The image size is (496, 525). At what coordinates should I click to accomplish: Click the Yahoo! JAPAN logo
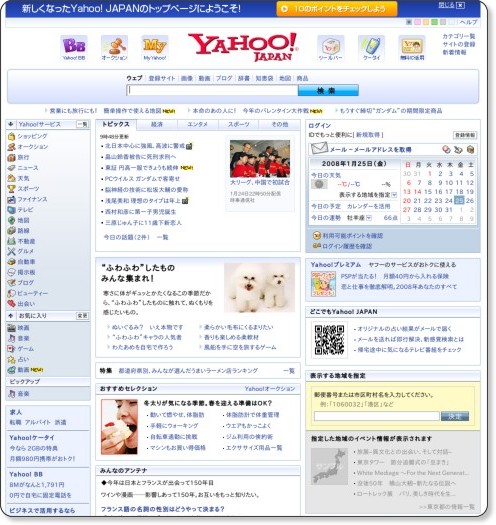[243, 47]
